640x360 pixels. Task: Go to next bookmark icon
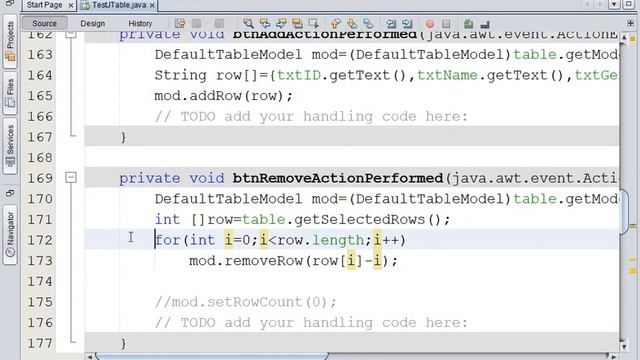352,23
